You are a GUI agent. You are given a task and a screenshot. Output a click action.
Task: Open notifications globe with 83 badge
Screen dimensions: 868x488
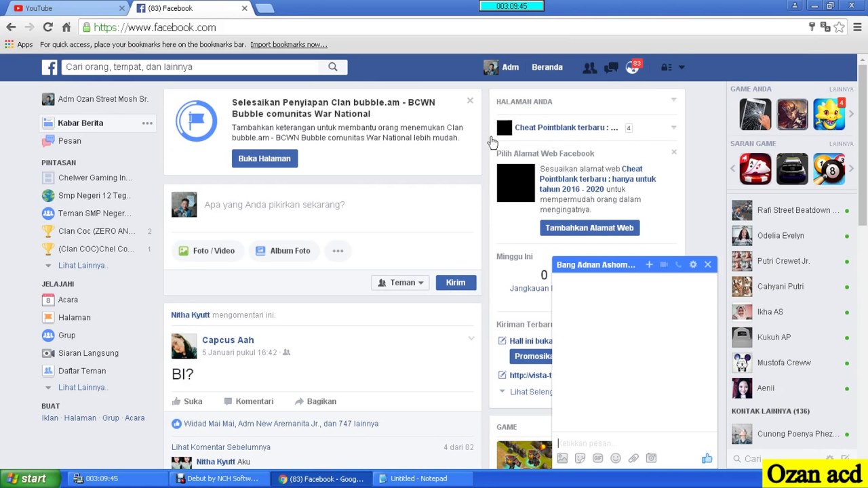pyautogui.click(x=633, y=67)
